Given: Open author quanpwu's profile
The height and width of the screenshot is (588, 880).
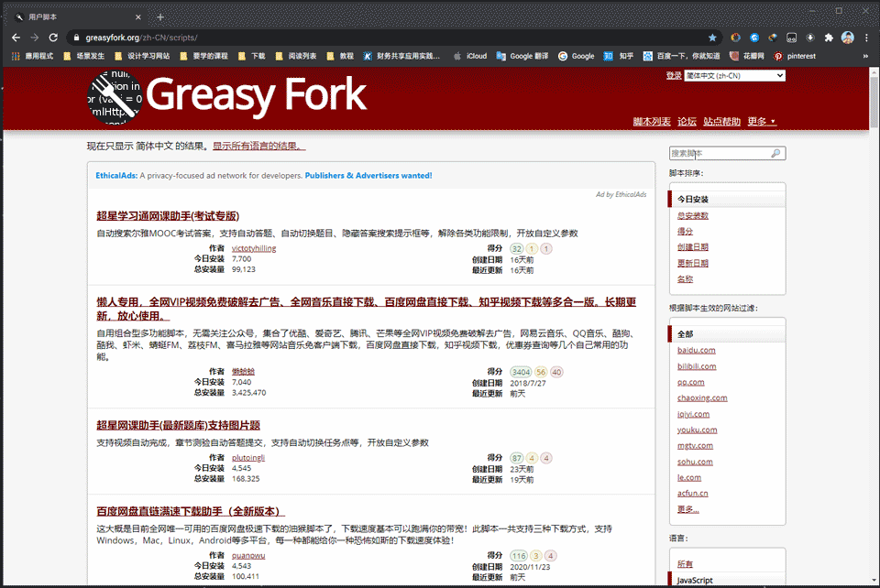Looking at the screenshot, I should (248, 556).
